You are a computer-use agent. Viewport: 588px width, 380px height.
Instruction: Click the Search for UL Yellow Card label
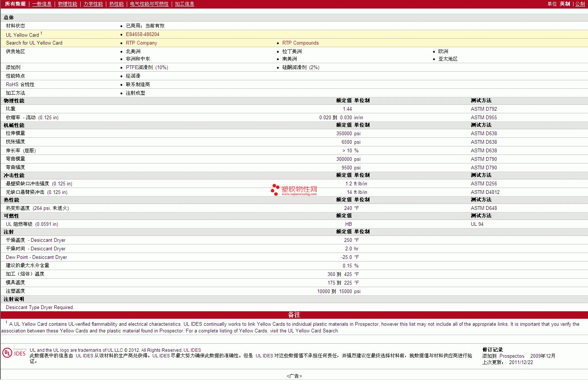34,43
